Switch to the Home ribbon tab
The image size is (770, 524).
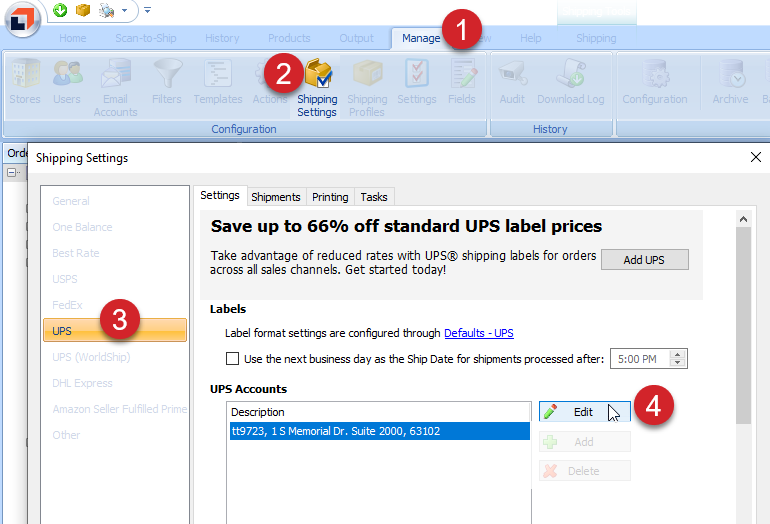[x=73, y=38]
